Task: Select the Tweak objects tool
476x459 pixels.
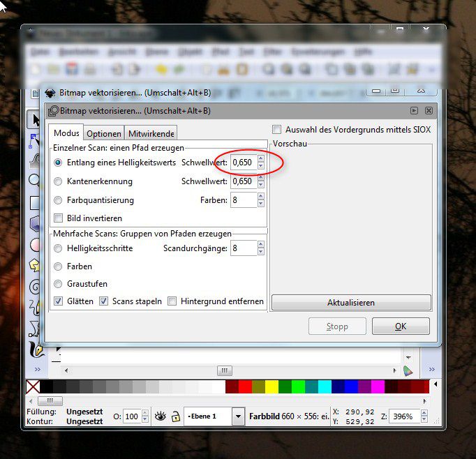Action: pyautogui.click(x=35, y=160)
